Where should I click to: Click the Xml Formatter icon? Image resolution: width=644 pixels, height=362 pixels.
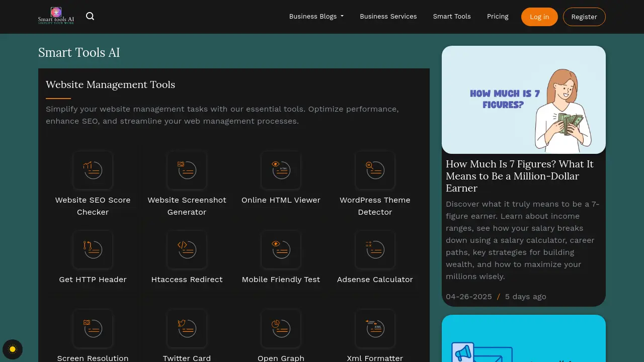coord(375,329)
